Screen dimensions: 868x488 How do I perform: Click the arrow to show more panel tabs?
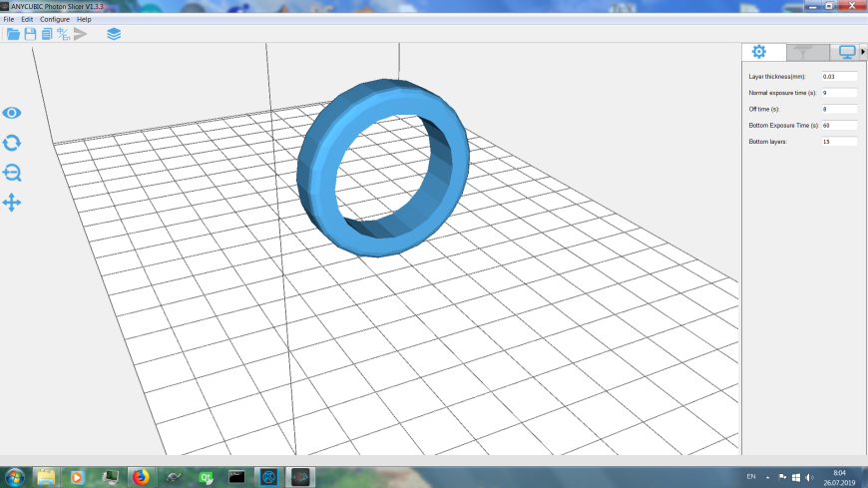(862, 52)
